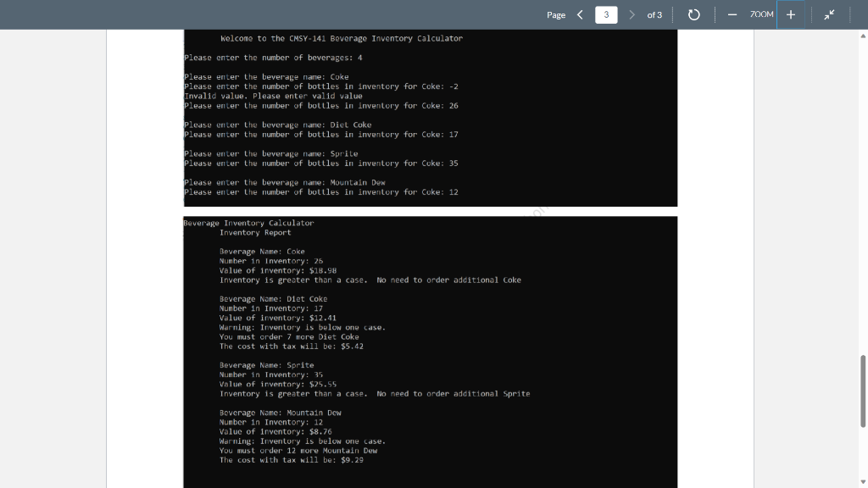The image size is (868, 488).
Task: Click the scrollbar down arrow
Action: (x=861, y=482)
